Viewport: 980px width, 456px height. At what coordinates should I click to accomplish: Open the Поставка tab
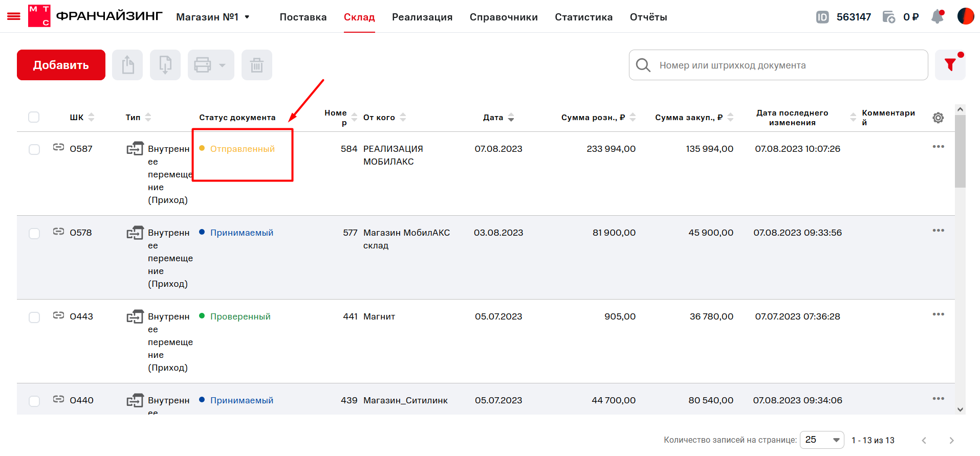(x=303, y=17)
